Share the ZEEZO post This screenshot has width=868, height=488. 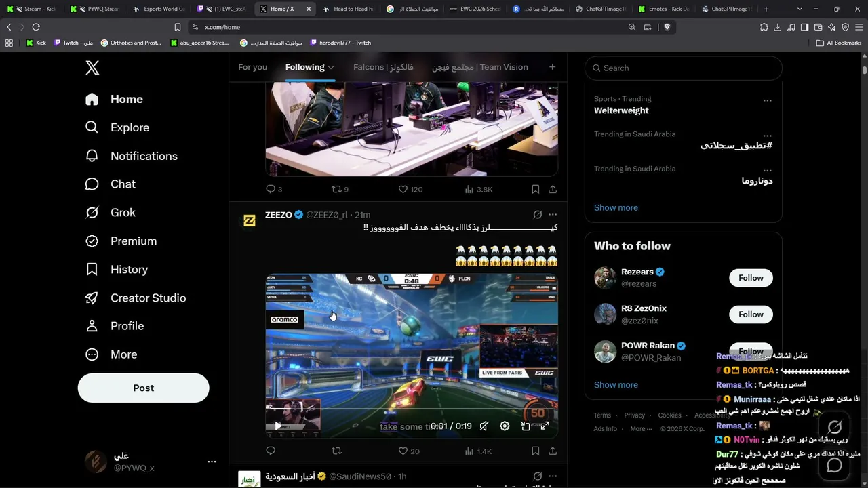pyautogui.click(x=553, y=451)
